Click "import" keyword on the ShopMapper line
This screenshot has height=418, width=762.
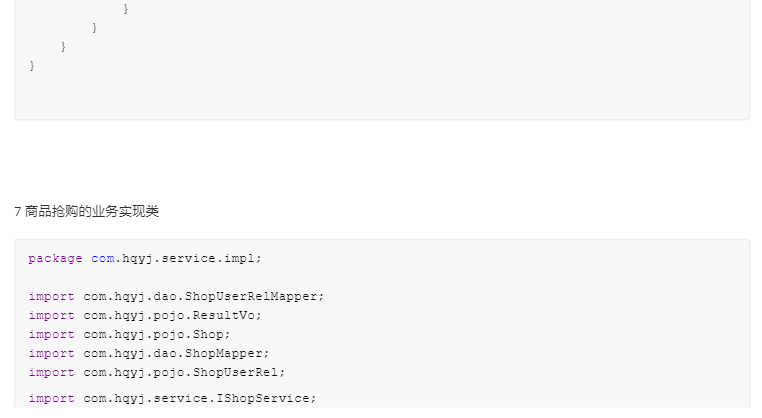click(51, 353)
